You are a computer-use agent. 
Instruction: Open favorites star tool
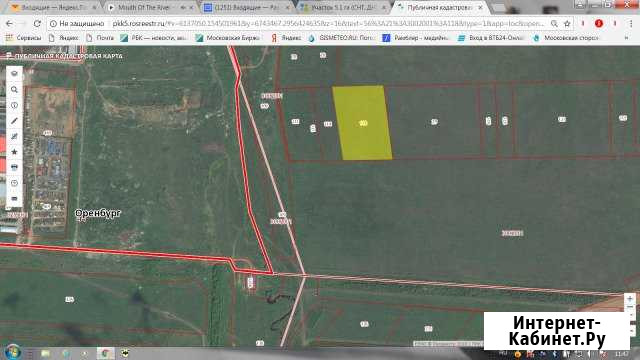pos(14,152)
